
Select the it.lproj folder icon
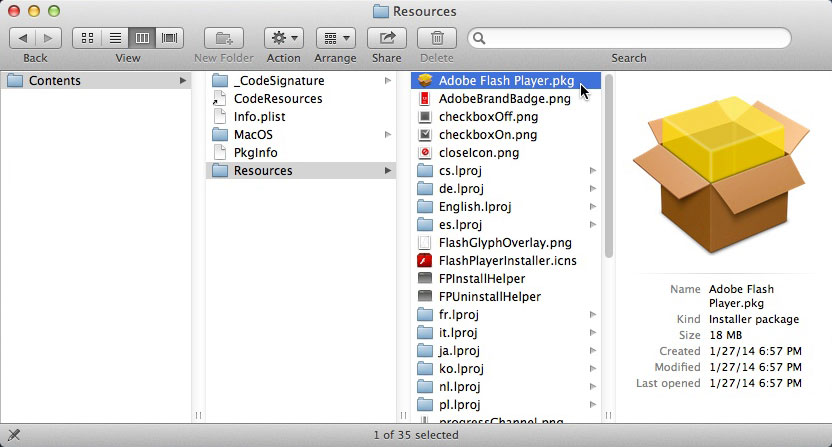pos(424,333)
